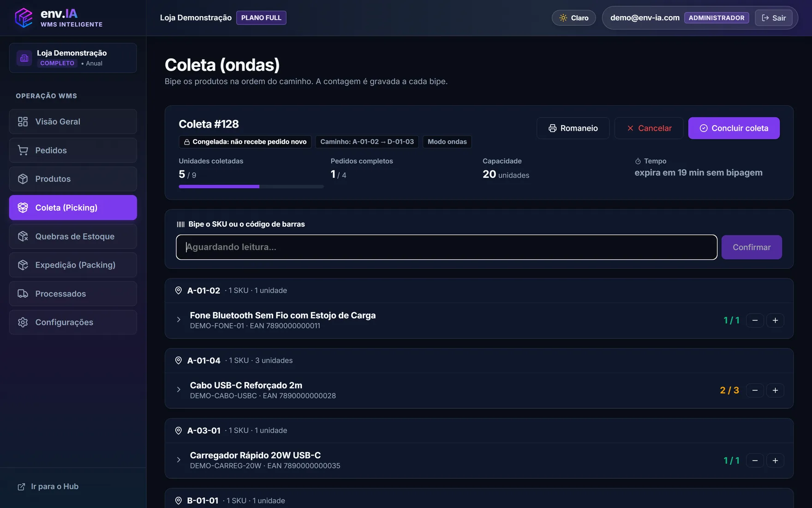The width and height of the screenshot is (812, 508).
Task: Increase quantity for Fone Bluetooth
Action: point(775,321)
